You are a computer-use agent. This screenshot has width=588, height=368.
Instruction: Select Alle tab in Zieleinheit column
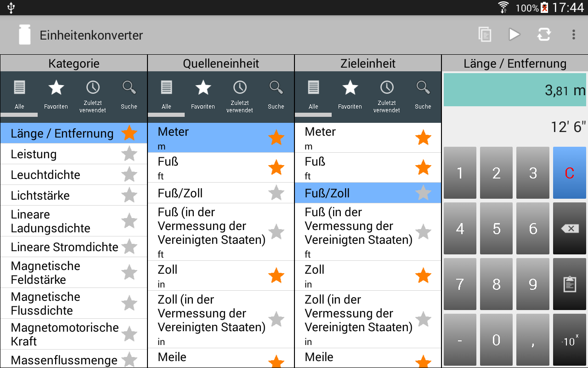coord(313,95)
